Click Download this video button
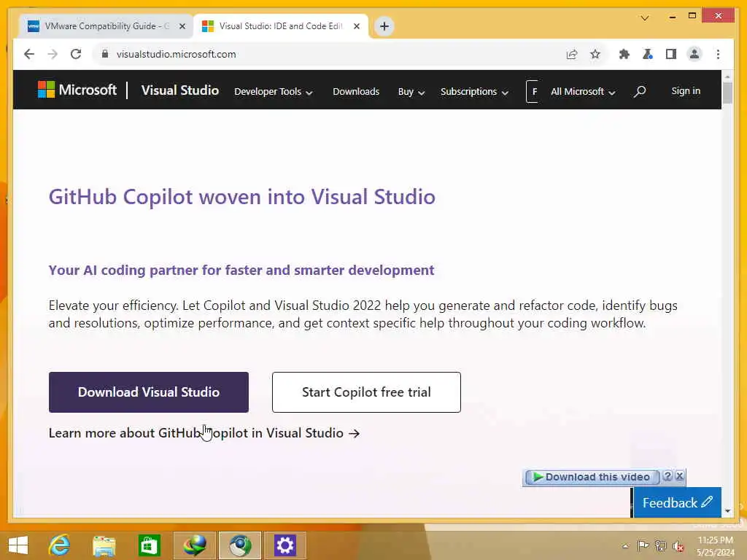Viewport: 747px width, 560px height. (592, 477)
